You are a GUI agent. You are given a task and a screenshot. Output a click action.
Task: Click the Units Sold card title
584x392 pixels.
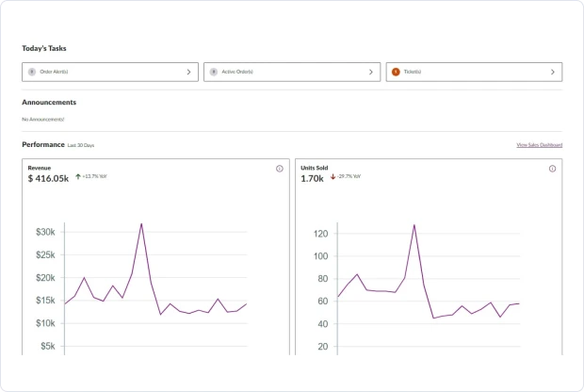315,168
